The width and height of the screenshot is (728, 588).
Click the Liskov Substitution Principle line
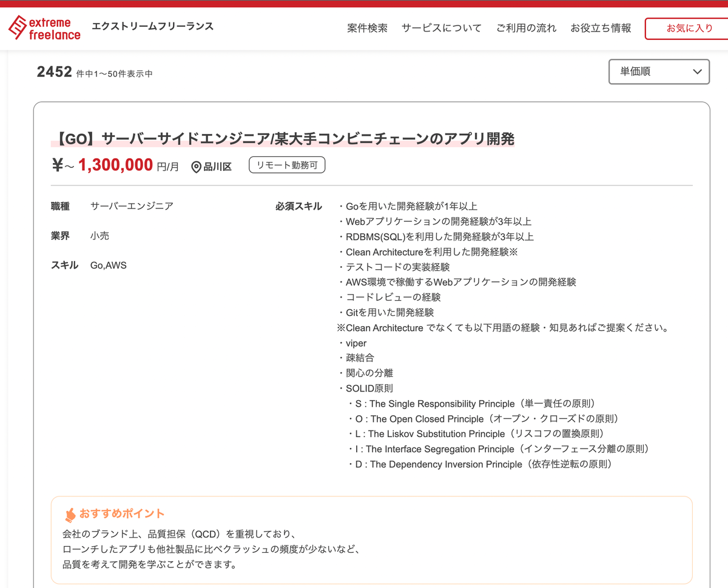tap(476, 434)
